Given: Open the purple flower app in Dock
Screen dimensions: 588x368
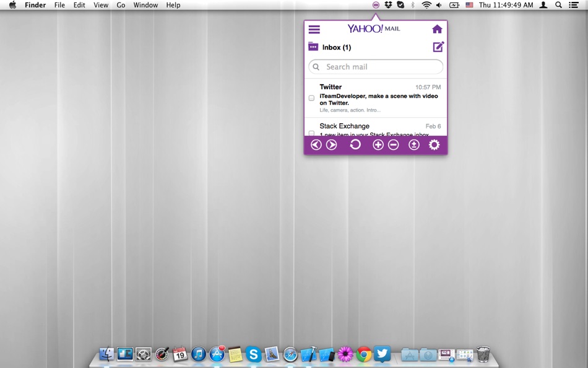Looking at the screenshot, I should (345, 354).
